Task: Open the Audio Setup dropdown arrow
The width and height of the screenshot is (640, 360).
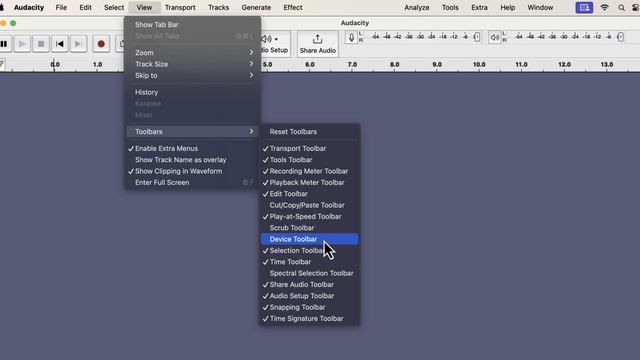Action: click(276, 39)
